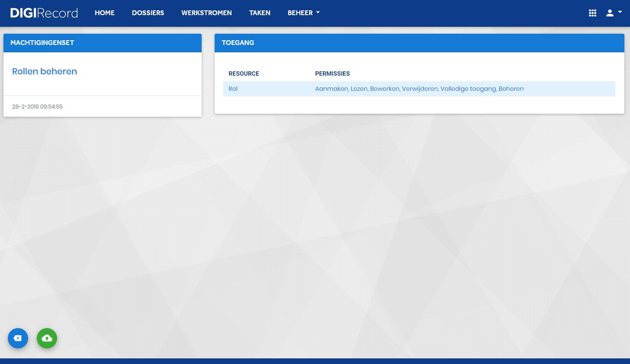Open the apps grid icon
This screenshot has width=630, height=364.
tap(593, 13)
